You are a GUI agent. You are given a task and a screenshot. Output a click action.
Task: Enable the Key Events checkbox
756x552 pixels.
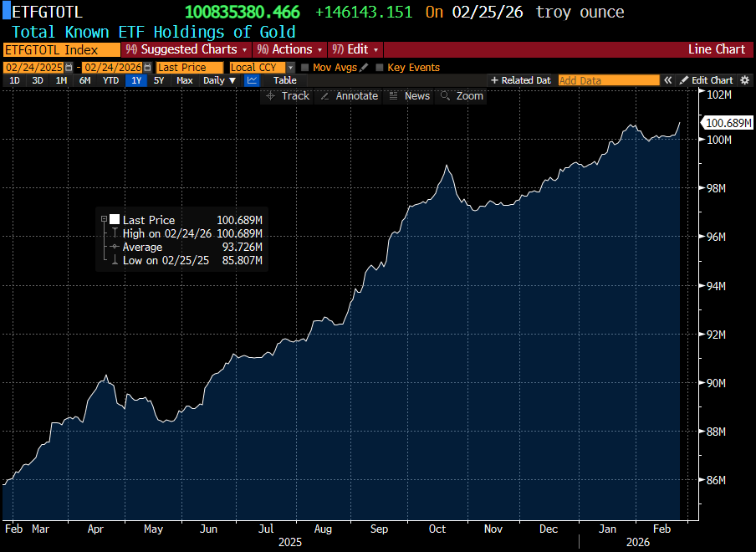[380, 67]
